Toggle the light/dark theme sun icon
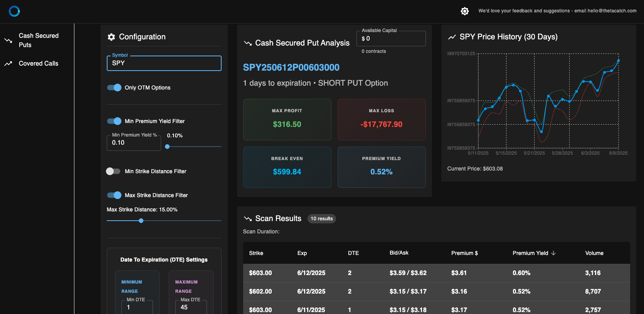This screenshot has height=314, width=644. click(x=465, y=11)
